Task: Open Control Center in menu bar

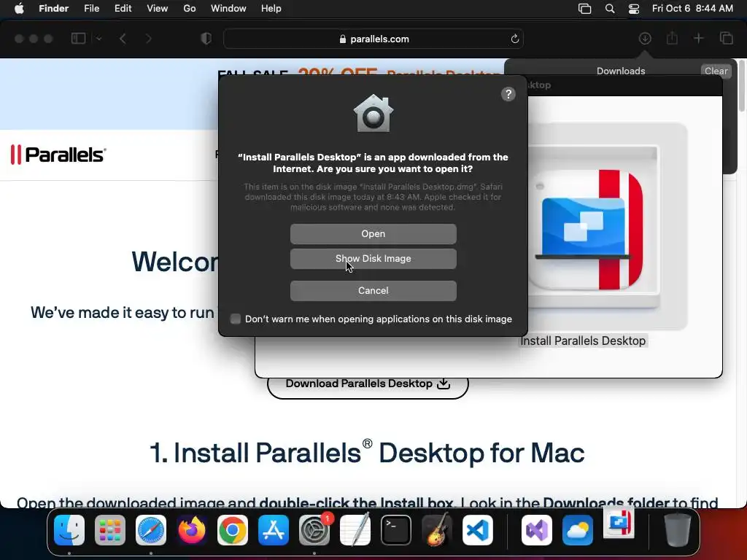Action: click(x=634, y=9)
